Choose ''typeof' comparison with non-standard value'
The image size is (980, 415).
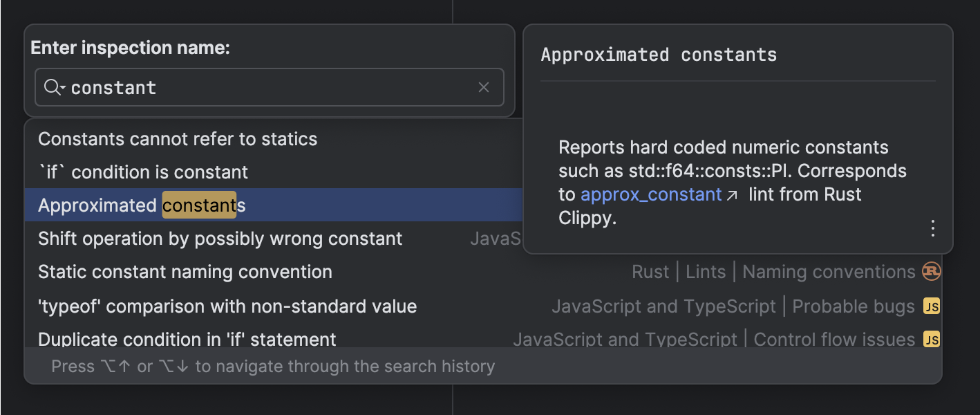[x=227, y=306]
